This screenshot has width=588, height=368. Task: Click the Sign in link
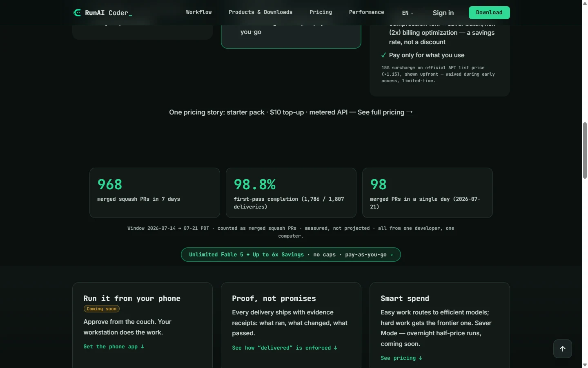(443, 13)
